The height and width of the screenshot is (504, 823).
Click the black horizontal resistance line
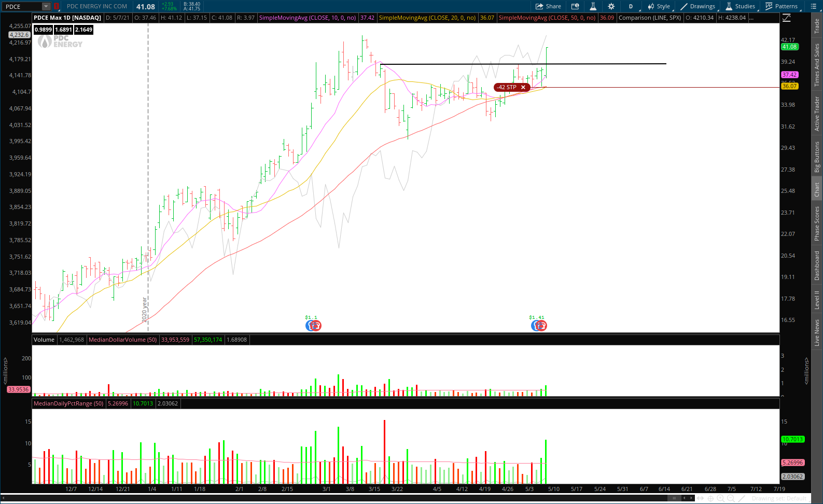click(523, 64)
